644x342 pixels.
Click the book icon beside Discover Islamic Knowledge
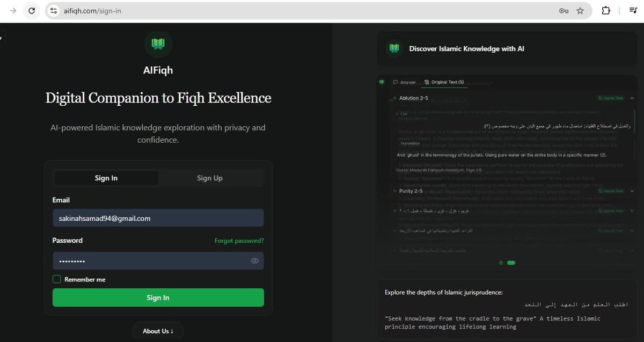[394, 49]
